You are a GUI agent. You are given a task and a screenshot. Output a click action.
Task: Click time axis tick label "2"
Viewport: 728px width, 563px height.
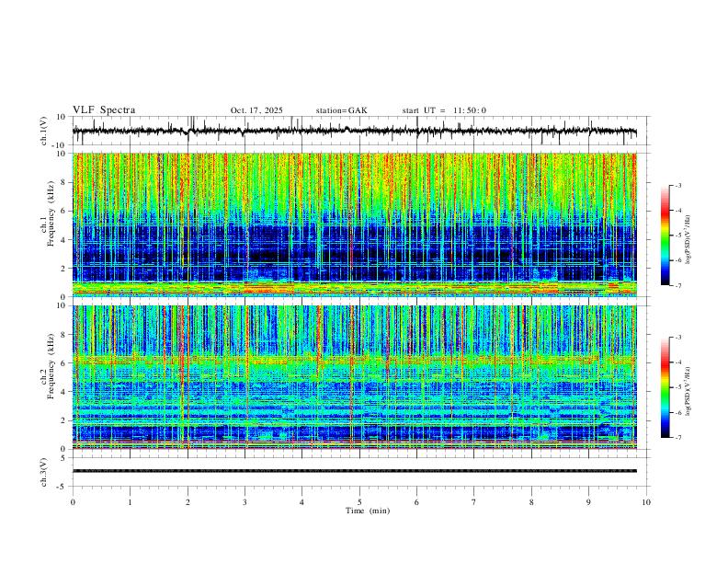[x=188, y=502]
